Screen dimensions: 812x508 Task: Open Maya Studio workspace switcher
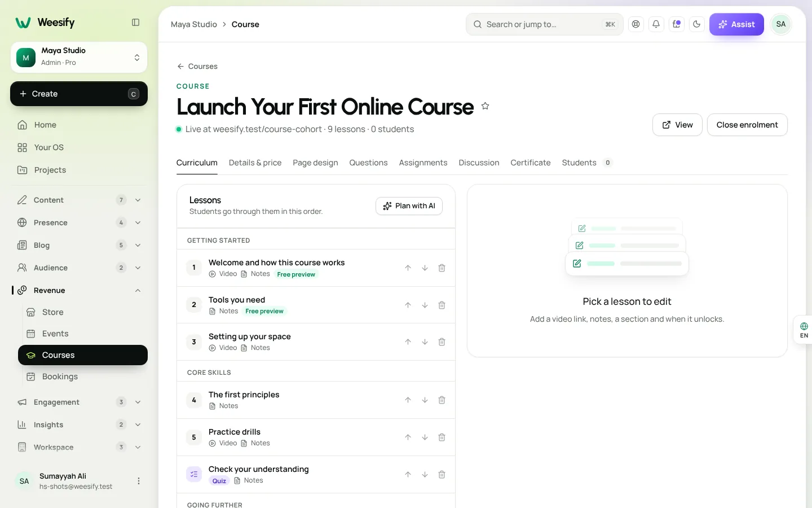tap(79, 57)
